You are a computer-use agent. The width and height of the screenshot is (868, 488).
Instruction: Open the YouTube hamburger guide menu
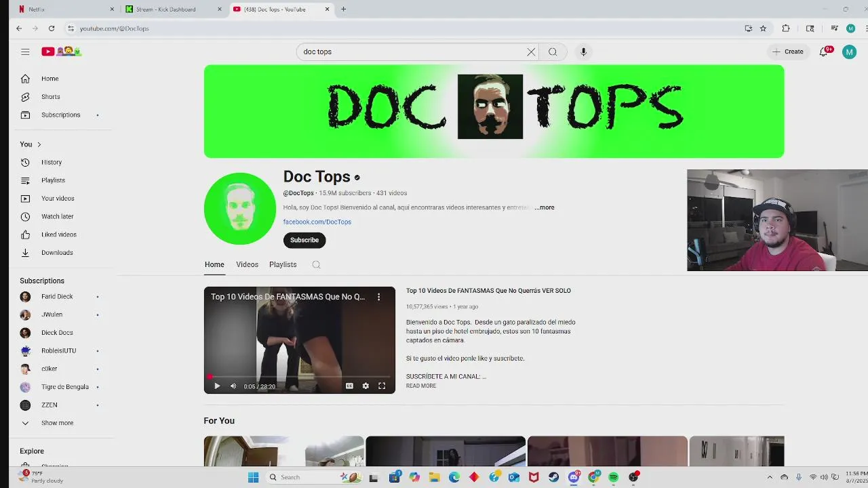coord(25,52)
